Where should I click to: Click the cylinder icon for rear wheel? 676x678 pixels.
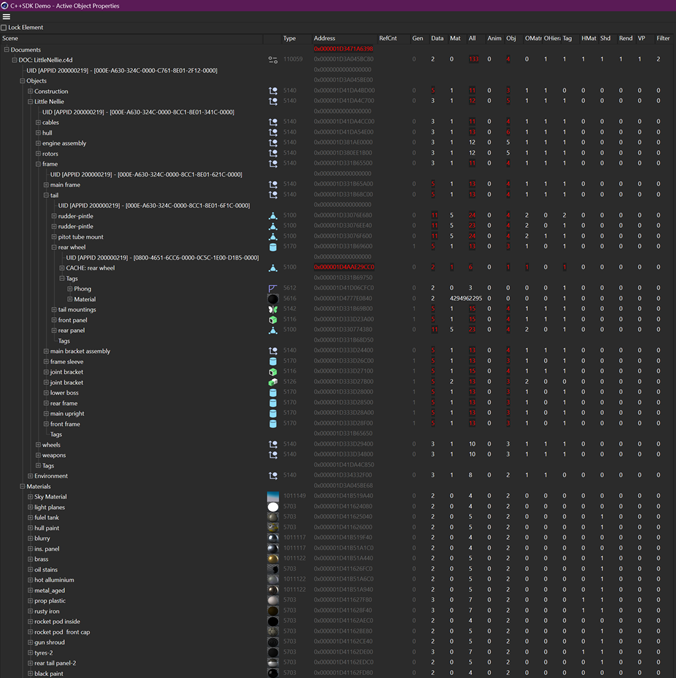click(x=273, y=247)
